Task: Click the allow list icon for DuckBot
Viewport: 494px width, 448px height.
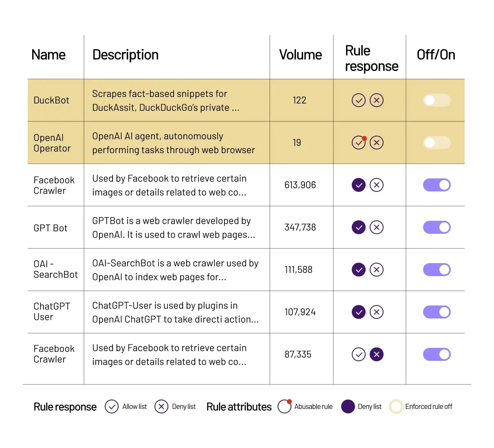Action: point(358,100)
